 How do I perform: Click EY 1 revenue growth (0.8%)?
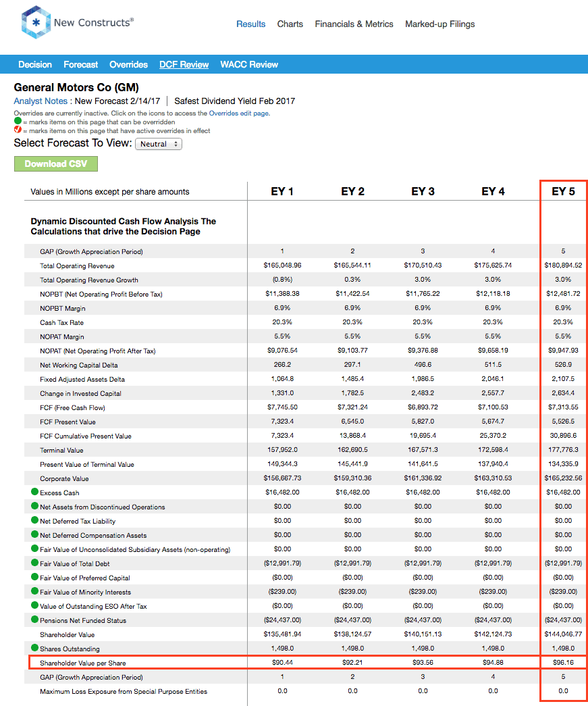(282, 280)
